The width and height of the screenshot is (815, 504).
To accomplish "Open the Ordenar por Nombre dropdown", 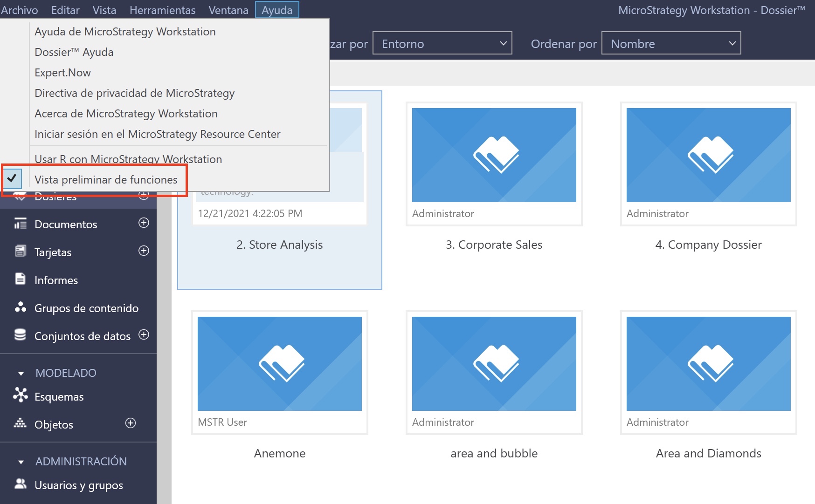I will [x=671, y=43].
